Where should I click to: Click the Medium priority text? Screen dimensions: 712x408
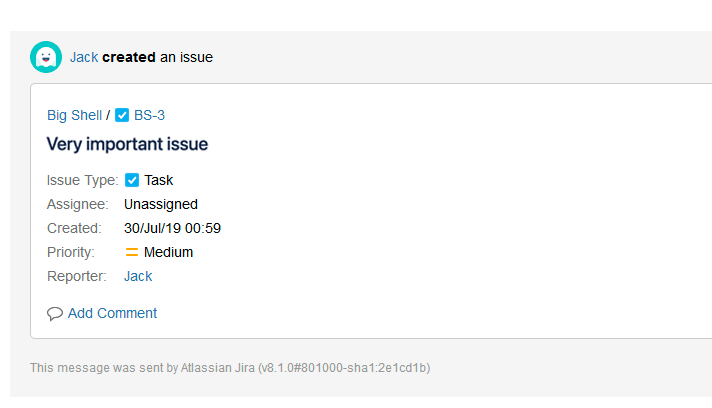coord(168,252)
